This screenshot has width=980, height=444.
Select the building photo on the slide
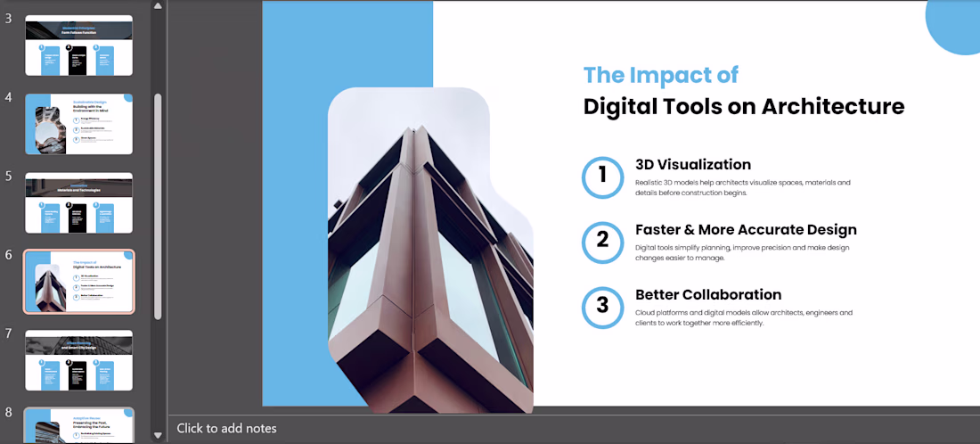pos(430,251)
